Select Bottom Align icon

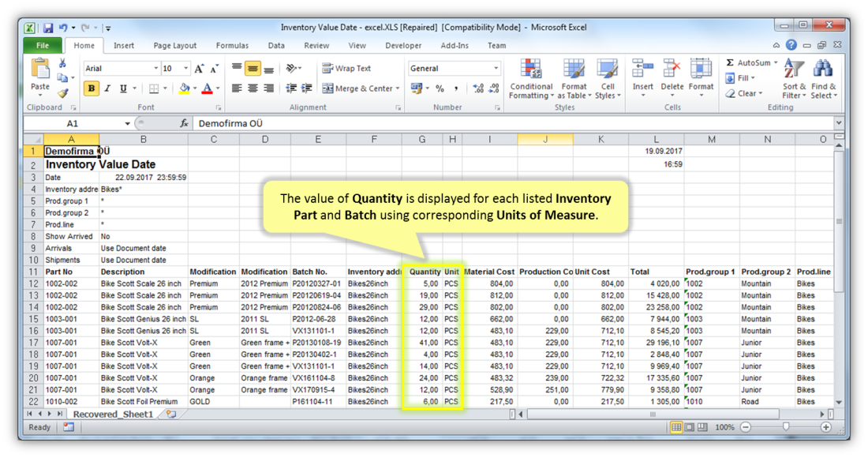[268, 69]
